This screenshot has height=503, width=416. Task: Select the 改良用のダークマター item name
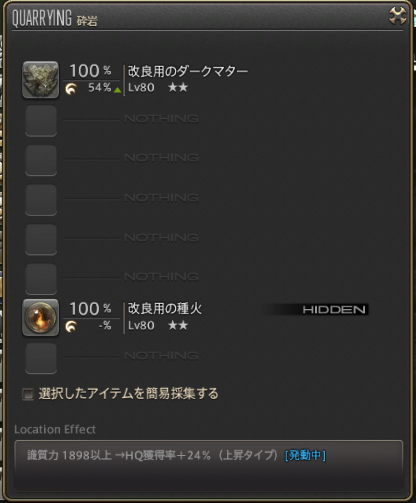tap(188, 71)
